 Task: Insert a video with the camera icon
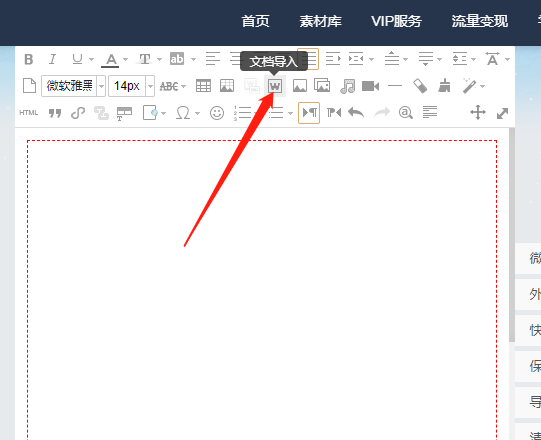(371, 86)
